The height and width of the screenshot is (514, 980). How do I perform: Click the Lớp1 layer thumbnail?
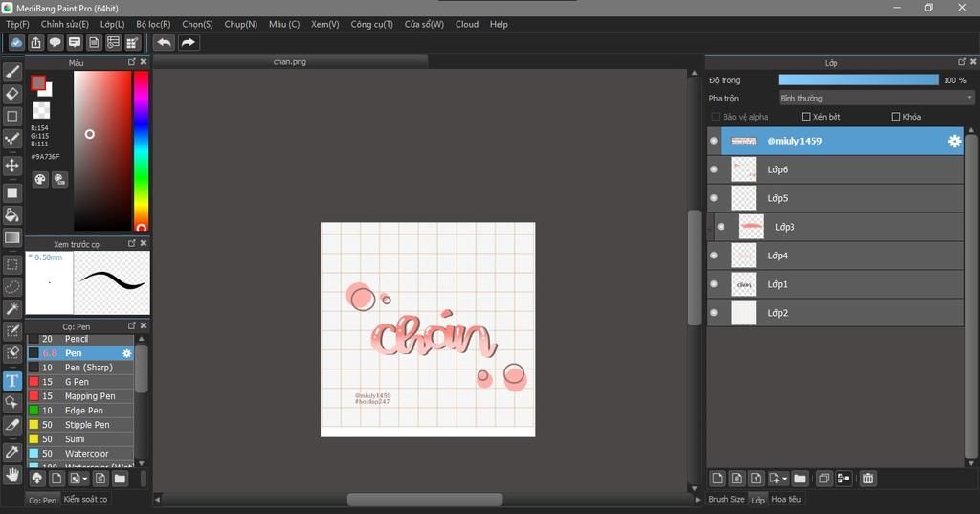coord(744,284)
